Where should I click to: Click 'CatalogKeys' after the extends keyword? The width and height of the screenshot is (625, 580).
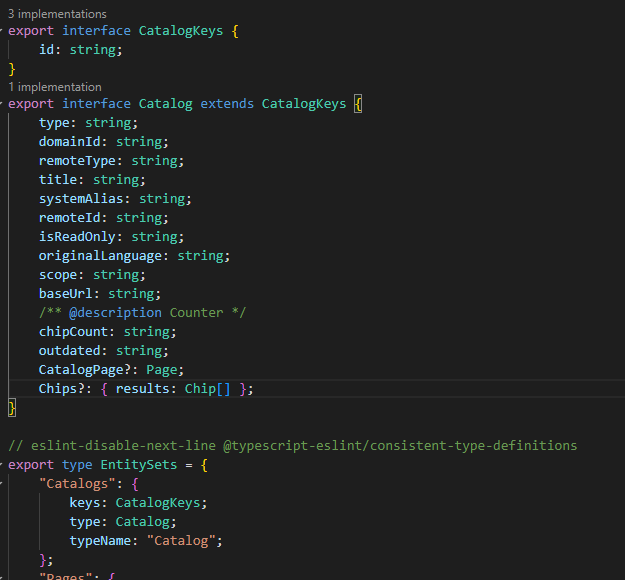point(304,104)
